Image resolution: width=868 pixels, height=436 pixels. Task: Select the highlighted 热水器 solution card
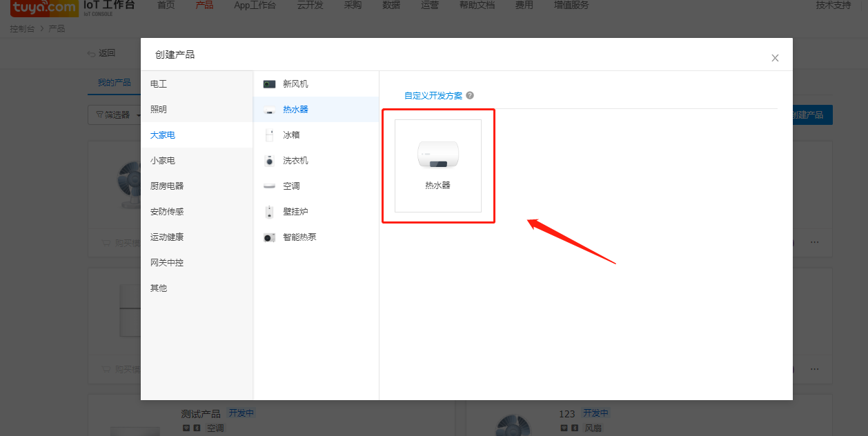click(x=438, y=166)
